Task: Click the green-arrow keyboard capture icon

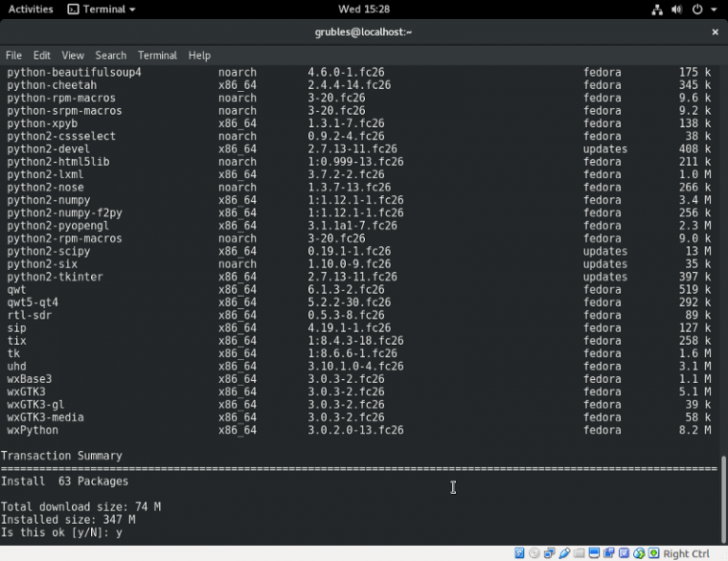Action: 654,553
